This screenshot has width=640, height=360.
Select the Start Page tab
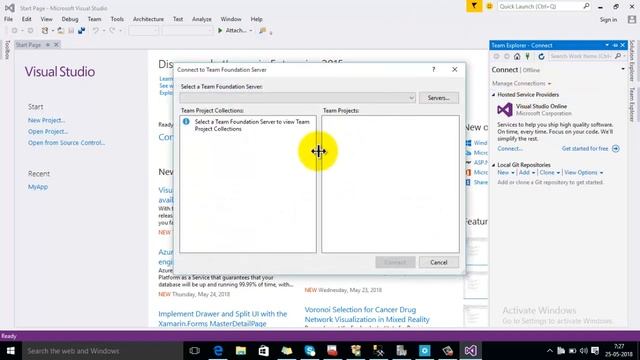coord(28,44)
